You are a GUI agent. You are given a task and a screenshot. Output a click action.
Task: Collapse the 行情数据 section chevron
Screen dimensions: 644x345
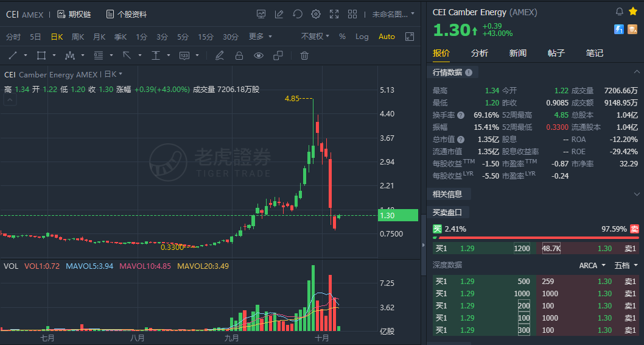[637, 73]
